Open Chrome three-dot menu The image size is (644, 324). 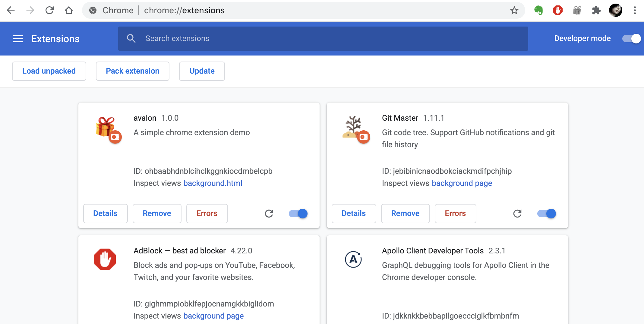635,10
